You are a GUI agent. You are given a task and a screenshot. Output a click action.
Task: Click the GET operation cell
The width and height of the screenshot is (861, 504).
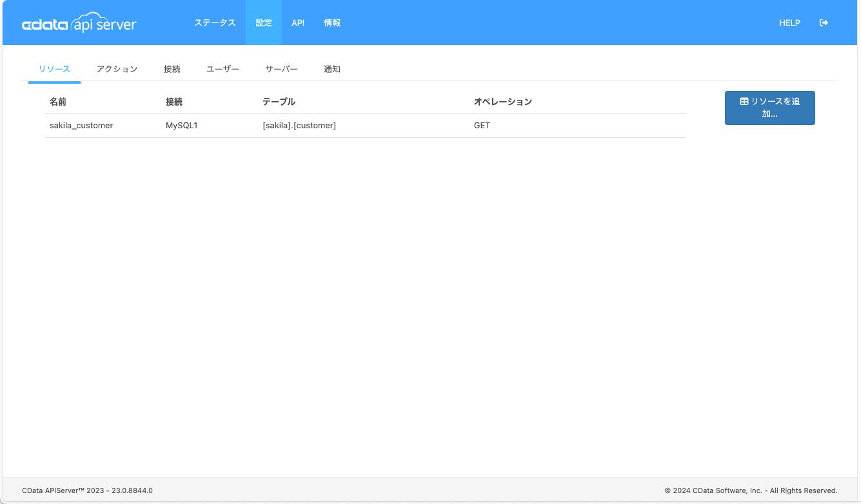click(x=482, y=126)
